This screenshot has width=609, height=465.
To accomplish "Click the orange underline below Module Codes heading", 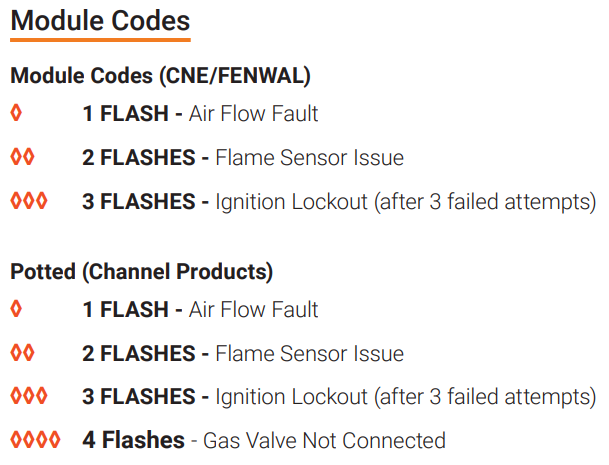I will 100,40.
